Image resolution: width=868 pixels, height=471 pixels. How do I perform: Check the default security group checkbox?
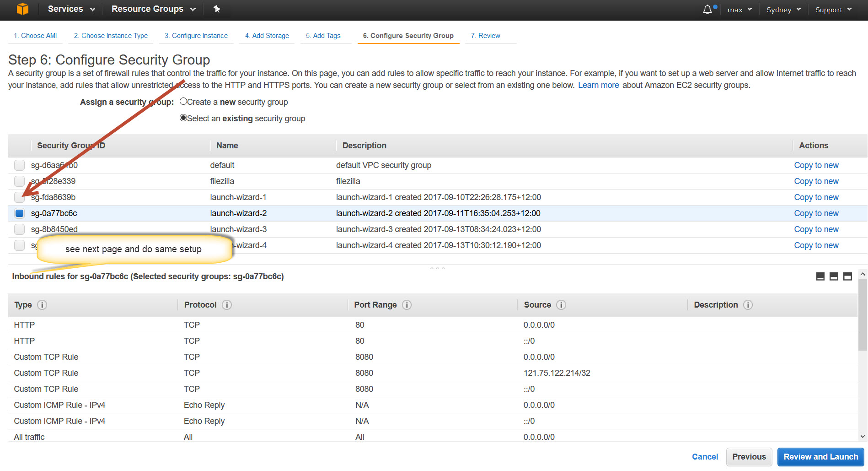coord(19,165)
